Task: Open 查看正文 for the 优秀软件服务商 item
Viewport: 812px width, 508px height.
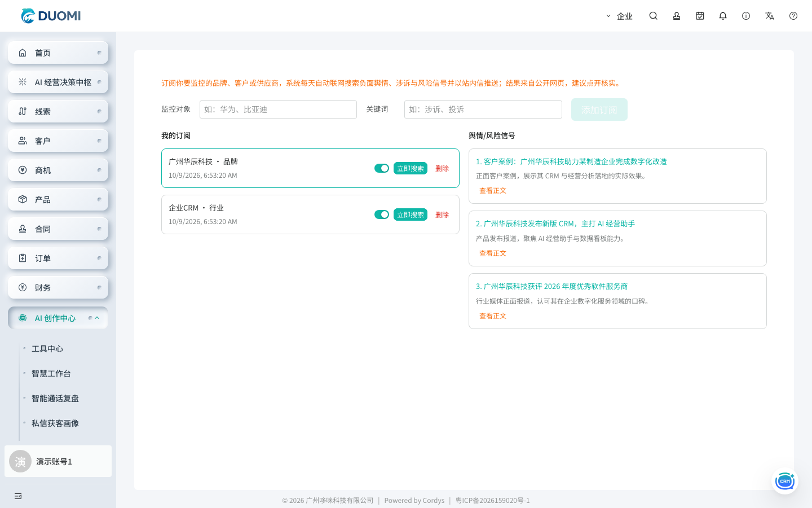Action: (x=493, y=316)
